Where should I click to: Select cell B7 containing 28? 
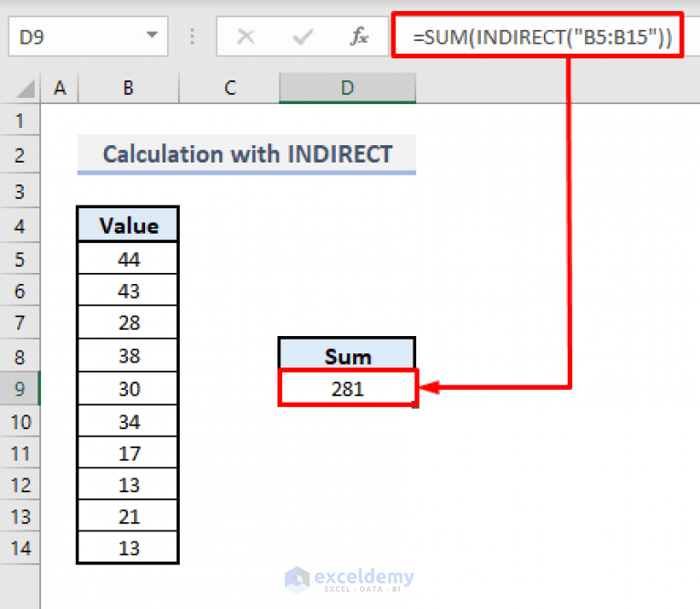128,322
